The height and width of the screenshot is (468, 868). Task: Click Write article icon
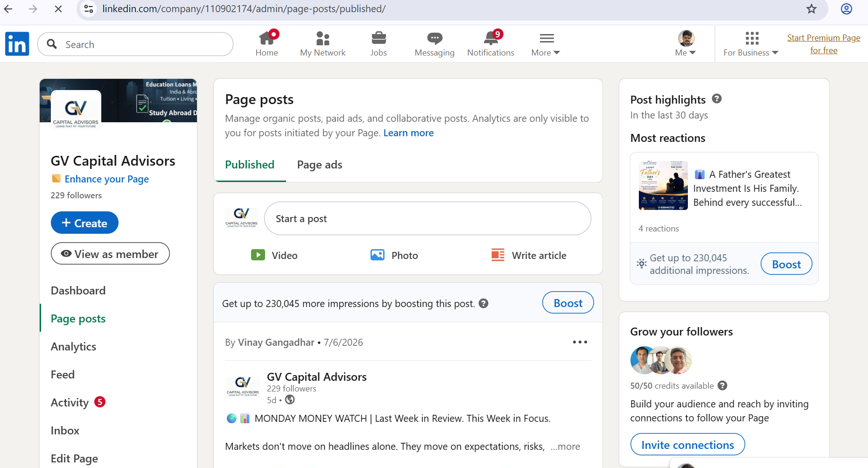pyautogui.click(x=498, y=255)
